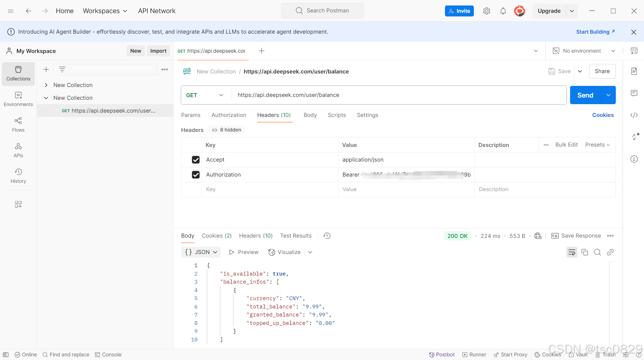Collapse the second New Collection
Viewport: 644px width, 360px height.
click(46, 98)
